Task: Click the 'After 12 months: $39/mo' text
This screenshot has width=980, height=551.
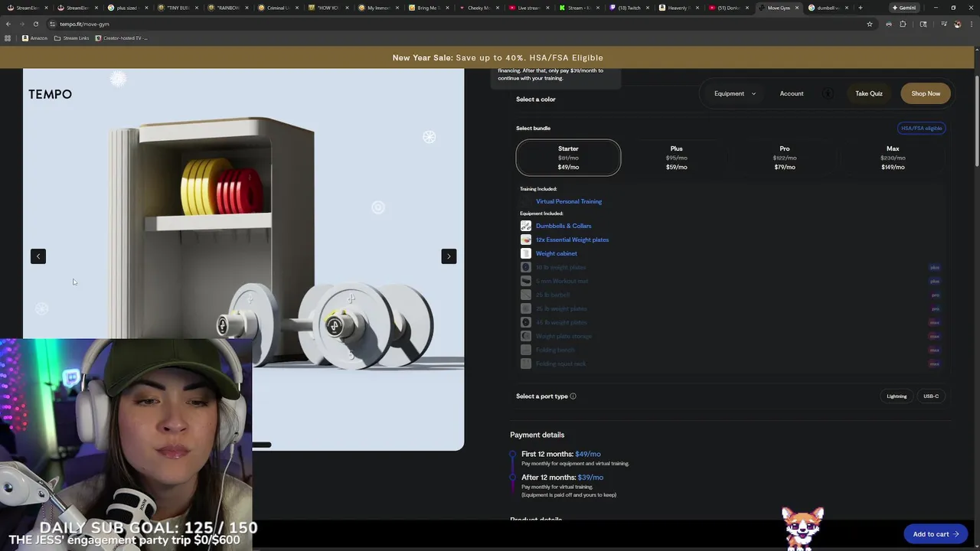Action: coord(563,477)
